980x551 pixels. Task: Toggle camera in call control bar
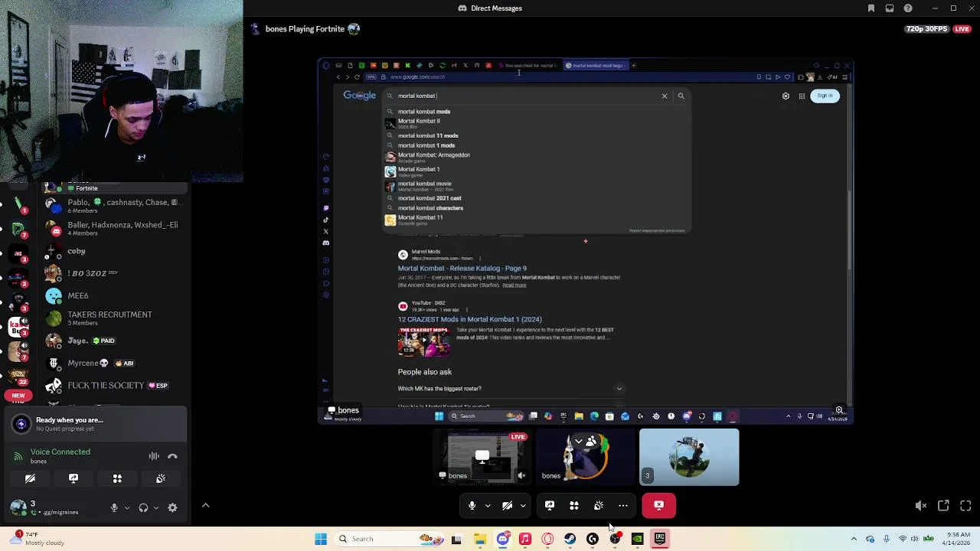(507, 505)
